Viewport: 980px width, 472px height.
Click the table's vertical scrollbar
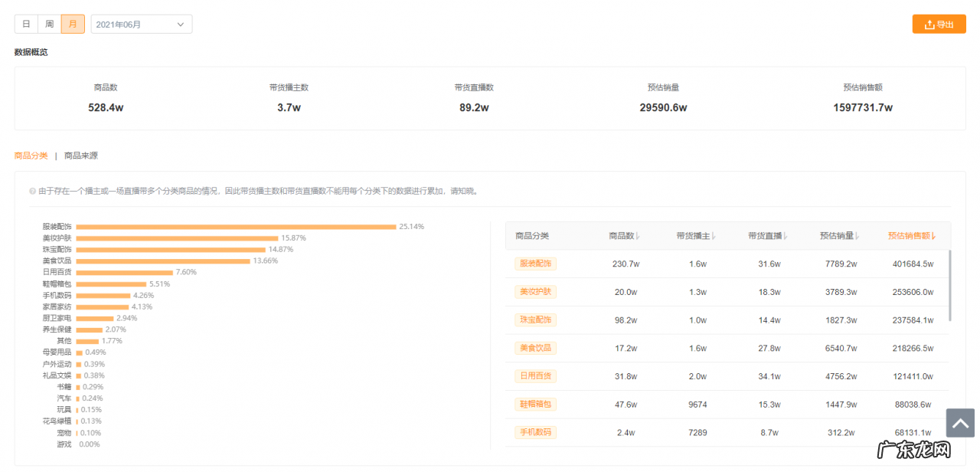click(949, 285)
